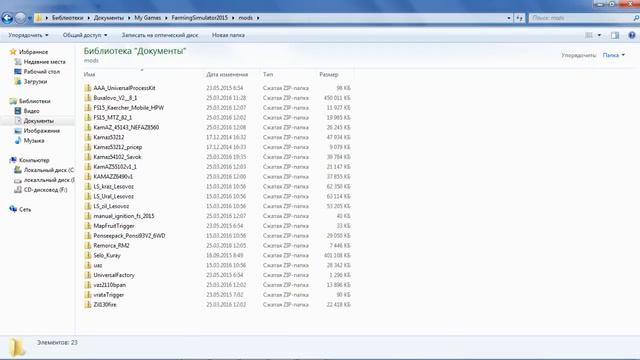Open the view options dropdown arrow
The image size is (640, 360).
pos(599,36)
